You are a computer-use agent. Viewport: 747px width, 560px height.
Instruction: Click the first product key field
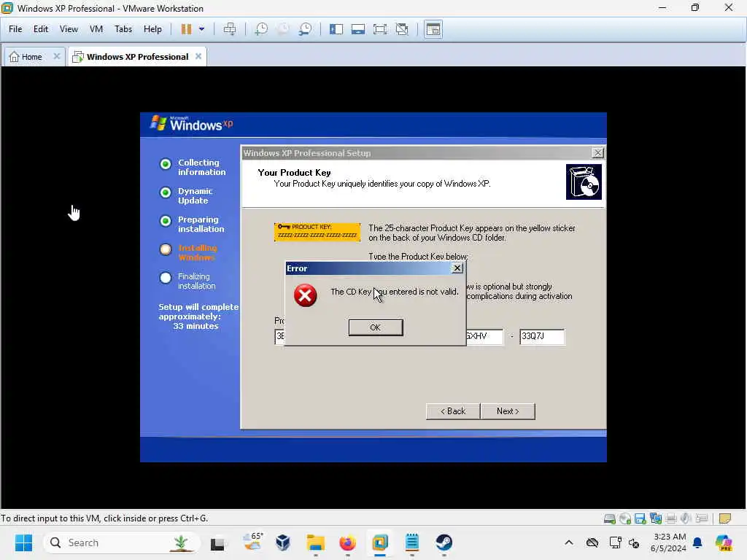(279, 336)
